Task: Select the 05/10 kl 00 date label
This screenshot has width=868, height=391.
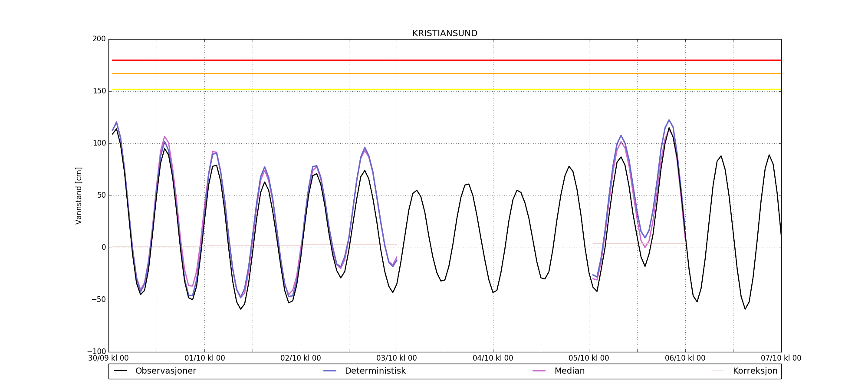Action: pos(589,358)
